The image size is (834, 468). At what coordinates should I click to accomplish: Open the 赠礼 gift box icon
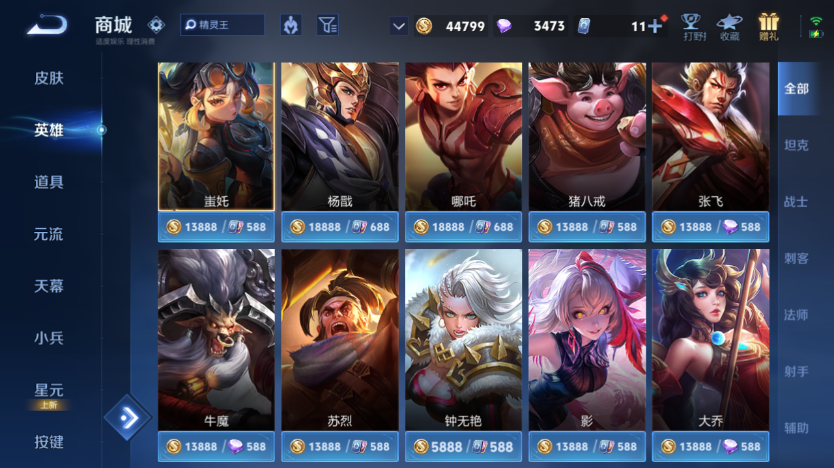pyautogui.click(x=768, y=27)
